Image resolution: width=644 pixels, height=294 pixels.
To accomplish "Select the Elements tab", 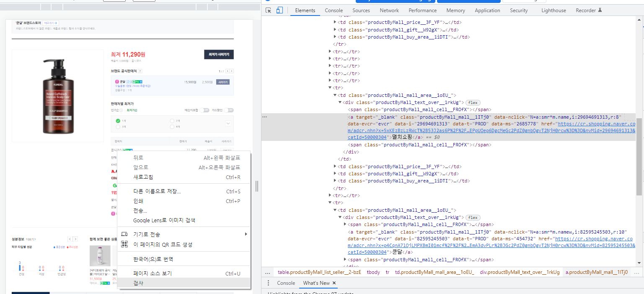I will click(x=305, y=10).
